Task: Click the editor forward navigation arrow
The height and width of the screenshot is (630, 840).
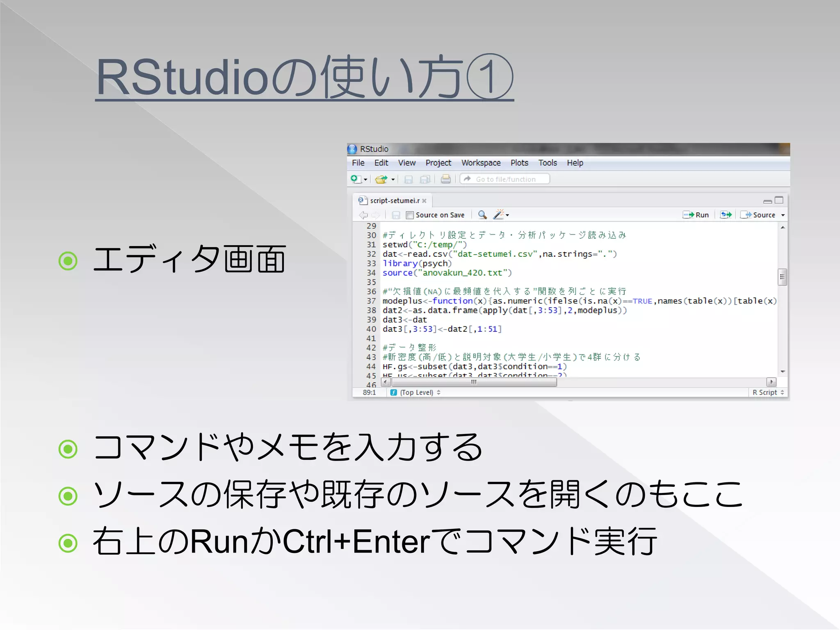Action: 376,215
